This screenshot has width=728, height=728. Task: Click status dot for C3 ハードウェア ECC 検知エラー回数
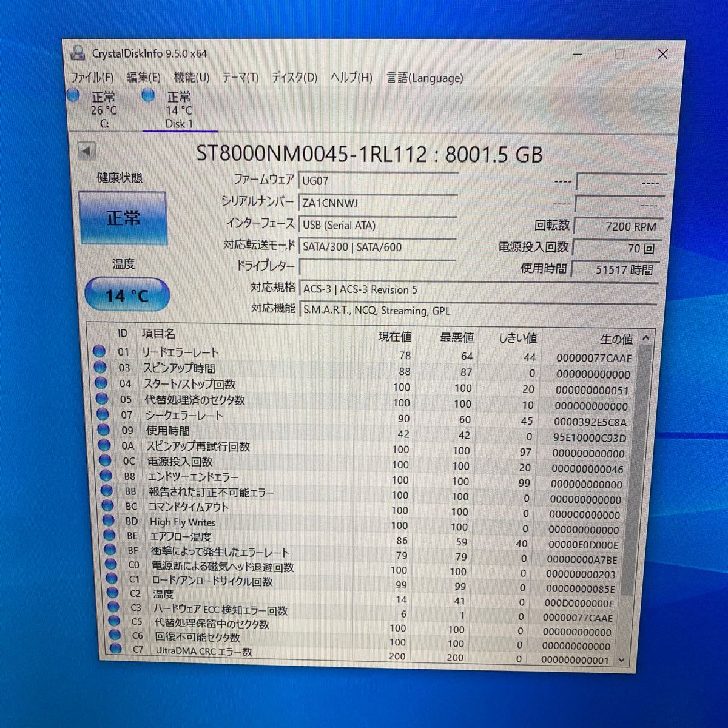click(113, 607)
